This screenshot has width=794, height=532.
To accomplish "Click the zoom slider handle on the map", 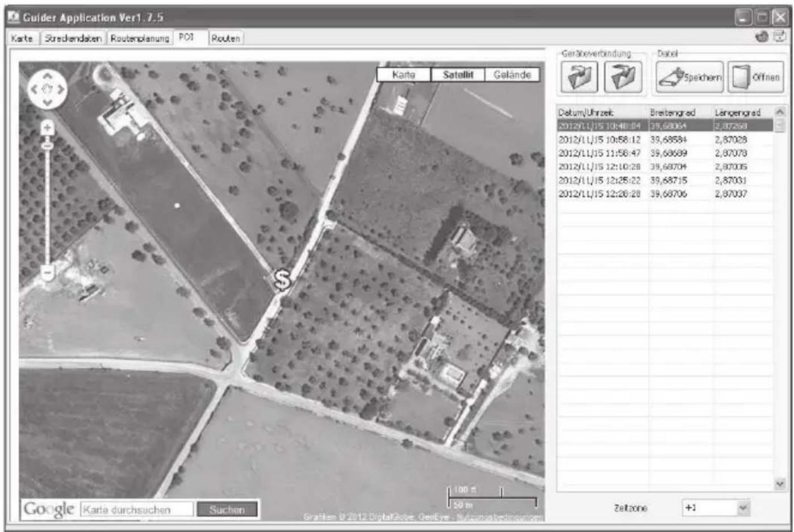I will 48,146.
